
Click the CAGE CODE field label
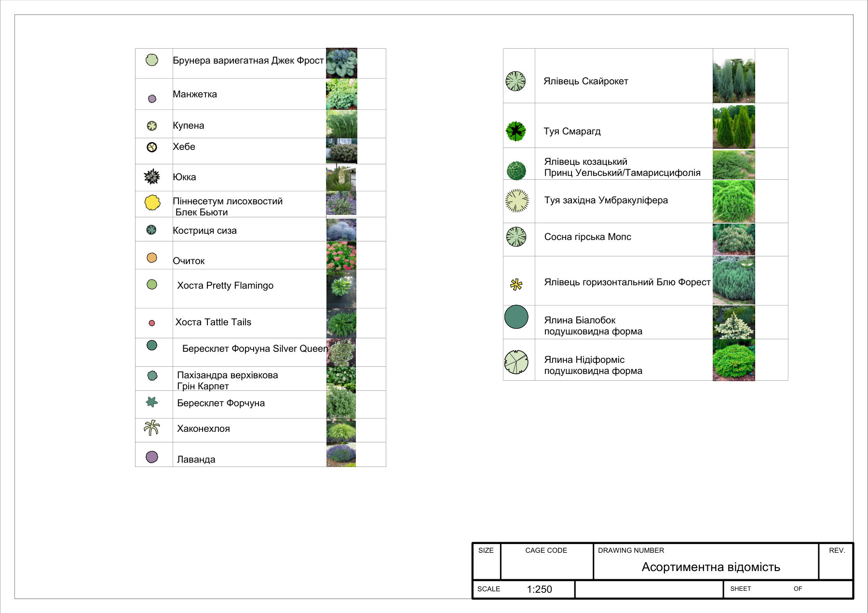(546, 550)
